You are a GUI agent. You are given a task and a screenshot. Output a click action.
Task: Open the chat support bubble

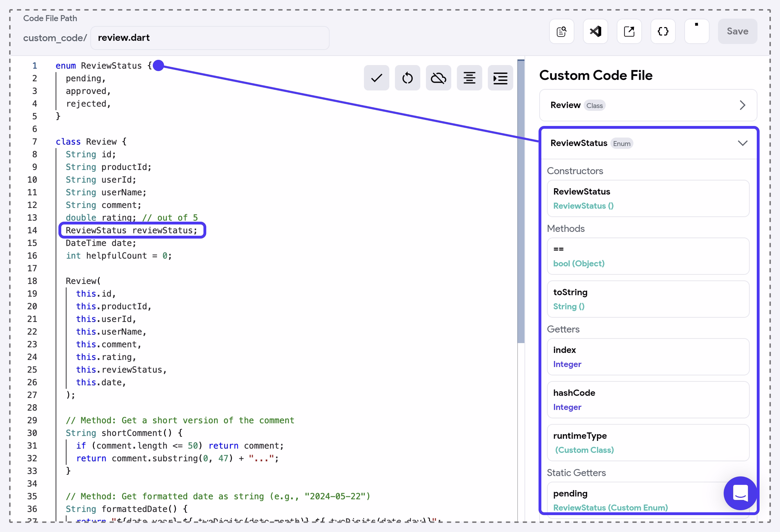tap(740, 493)
